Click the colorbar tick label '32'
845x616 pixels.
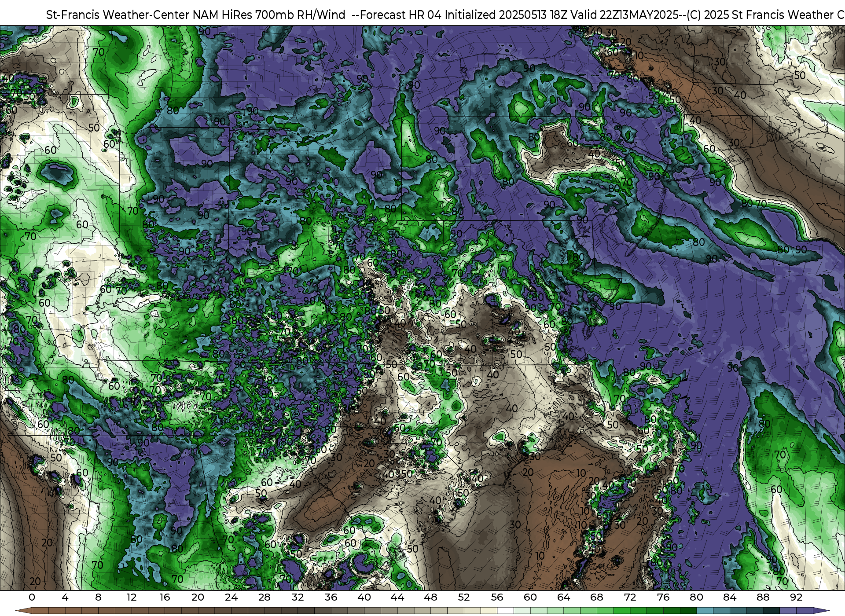coord(298,597)
